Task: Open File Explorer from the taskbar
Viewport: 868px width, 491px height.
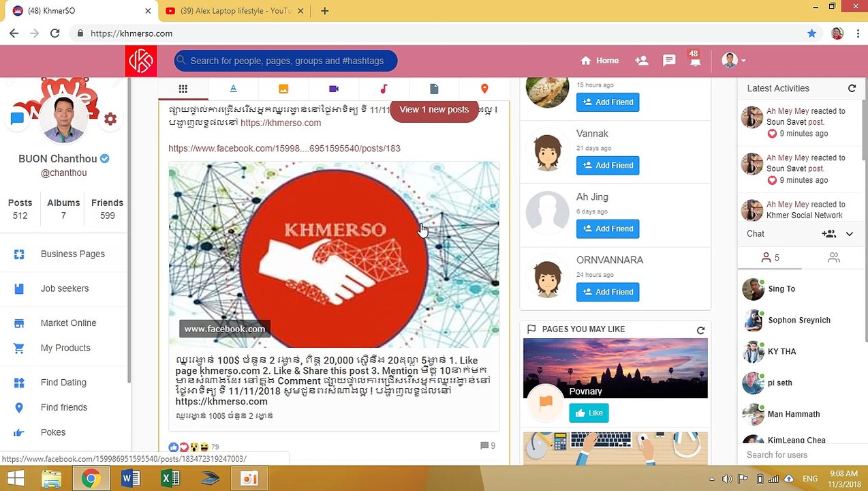Action: click(51, 479)
